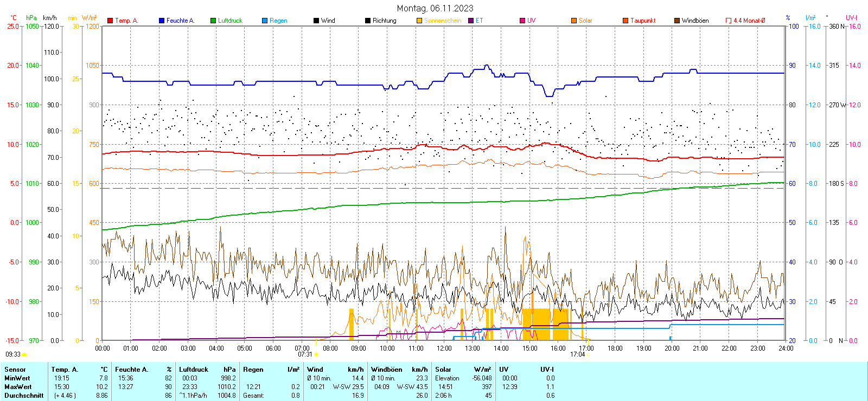
Task: Click the green Luftdruck legend square
Action: click(213, 21)
